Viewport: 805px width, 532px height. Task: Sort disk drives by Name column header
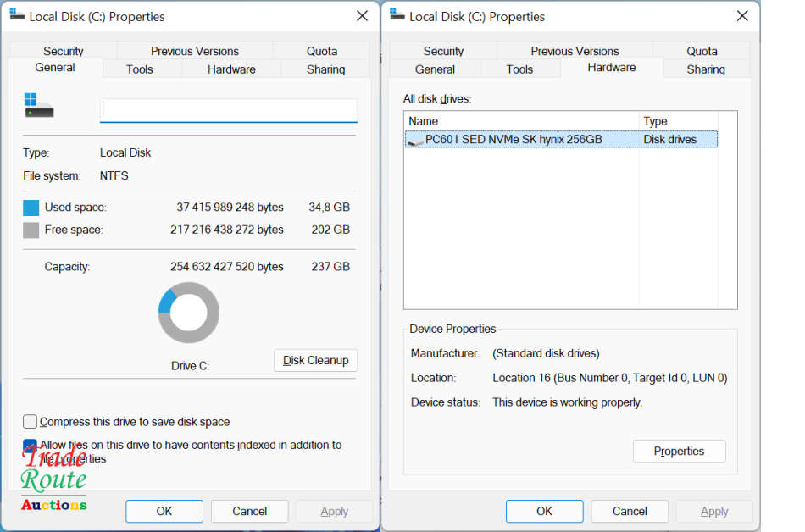[x=520, y=121]
